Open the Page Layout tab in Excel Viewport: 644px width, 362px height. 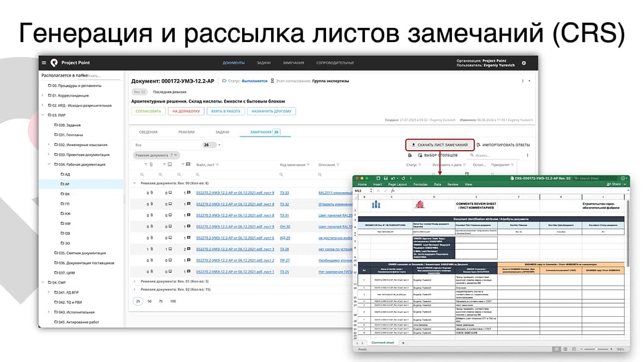[x=398, y=185]
